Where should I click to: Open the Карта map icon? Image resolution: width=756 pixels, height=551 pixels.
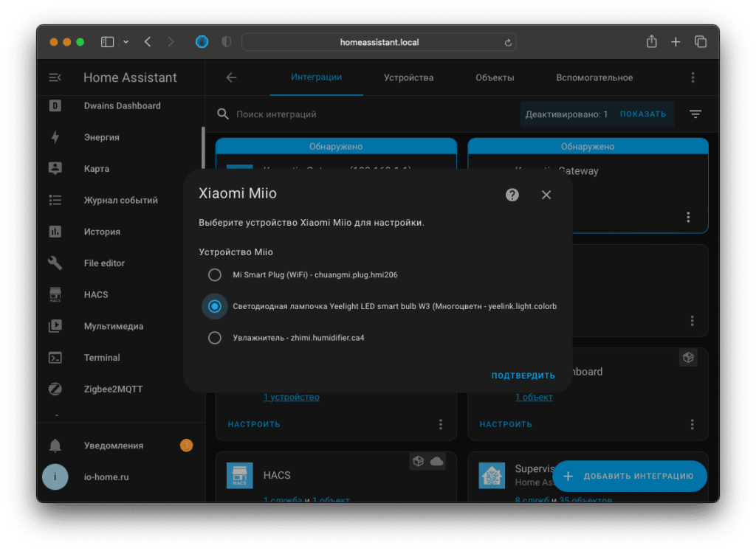tap(55, 169)
